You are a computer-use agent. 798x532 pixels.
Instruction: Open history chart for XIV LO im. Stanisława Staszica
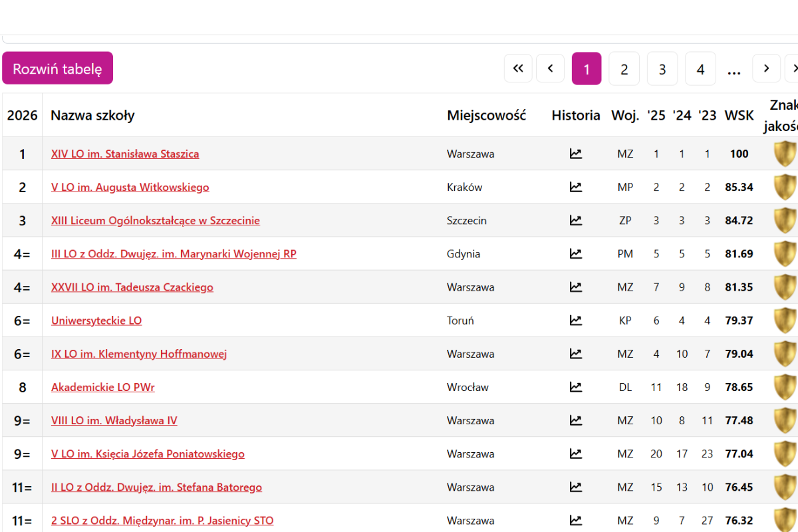(576, 154)
